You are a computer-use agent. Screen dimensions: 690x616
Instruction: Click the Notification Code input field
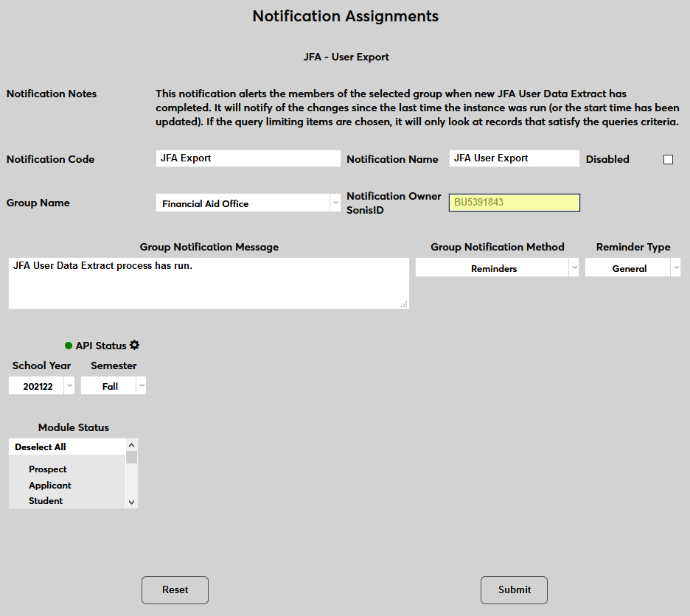248,158
